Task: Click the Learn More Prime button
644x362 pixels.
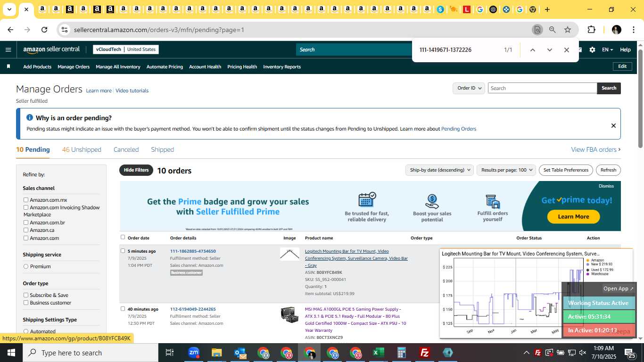Action: tap(573, 216)
